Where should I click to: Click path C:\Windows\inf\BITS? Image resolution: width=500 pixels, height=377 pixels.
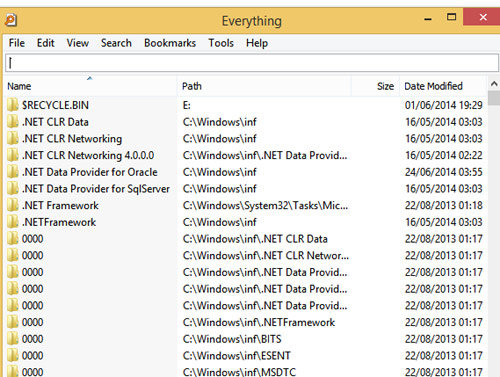[232, 339]
